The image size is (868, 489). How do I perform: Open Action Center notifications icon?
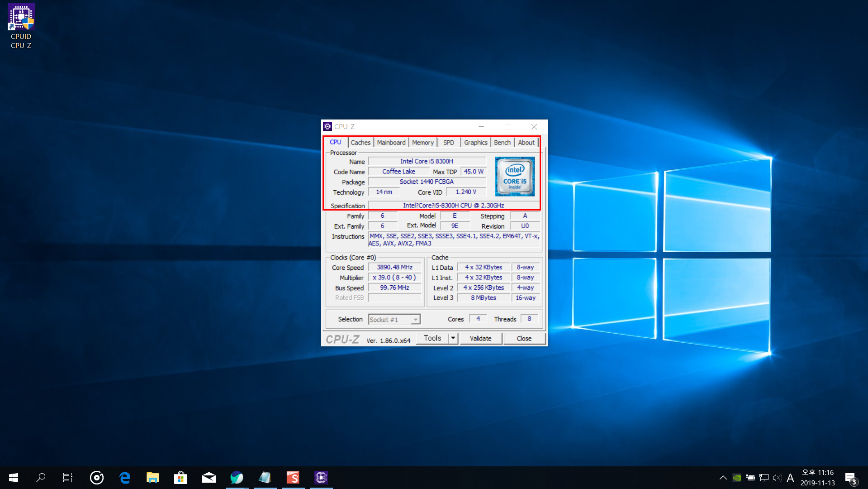point(850,478)
